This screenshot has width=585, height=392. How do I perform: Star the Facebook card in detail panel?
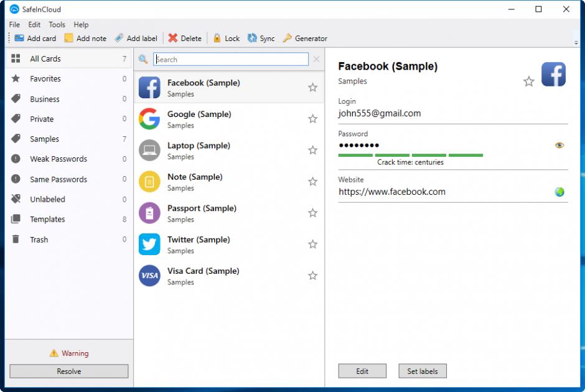pyautogui.click(x=528, y=82)
